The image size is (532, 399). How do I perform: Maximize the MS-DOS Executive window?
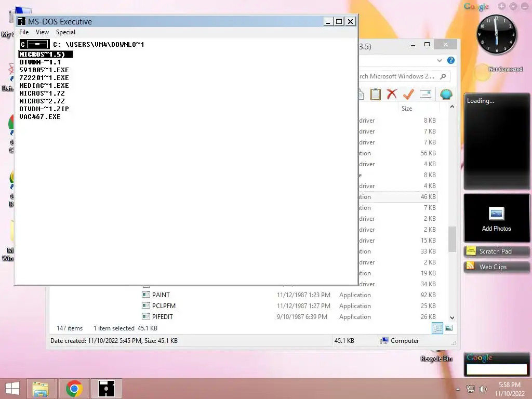pos(339,21)
